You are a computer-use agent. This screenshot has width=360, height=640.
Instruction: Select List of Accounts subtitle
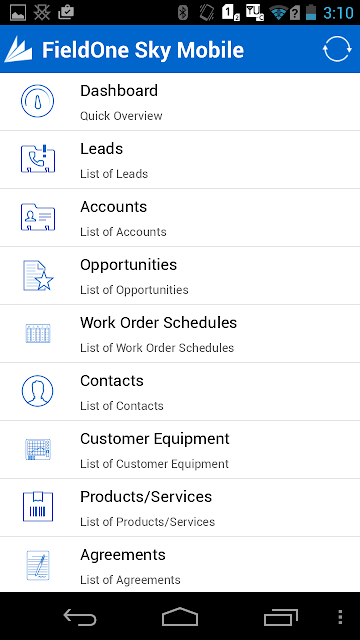[x=123, y=232]
